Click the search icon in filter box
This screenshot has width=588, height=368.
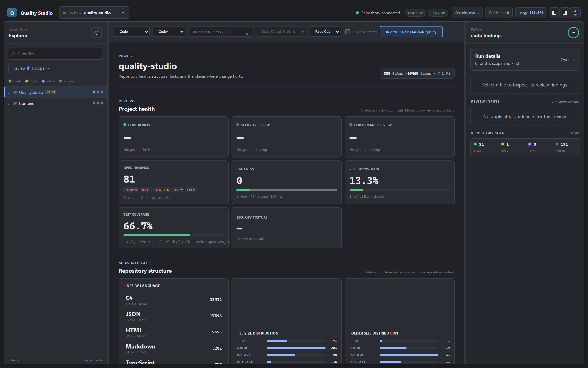pyautogui.click(x=13, y=54)
